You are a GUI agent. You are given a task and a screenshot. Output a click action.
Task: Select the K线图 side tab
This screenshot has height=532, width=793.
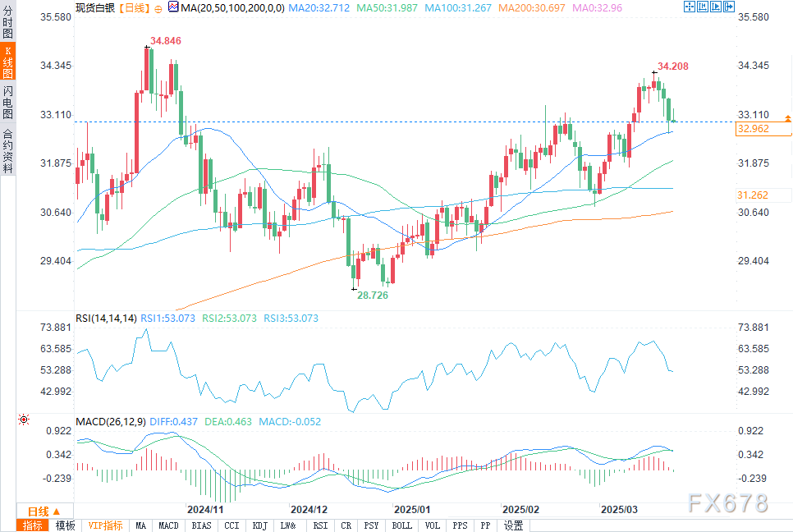[7, 62]
